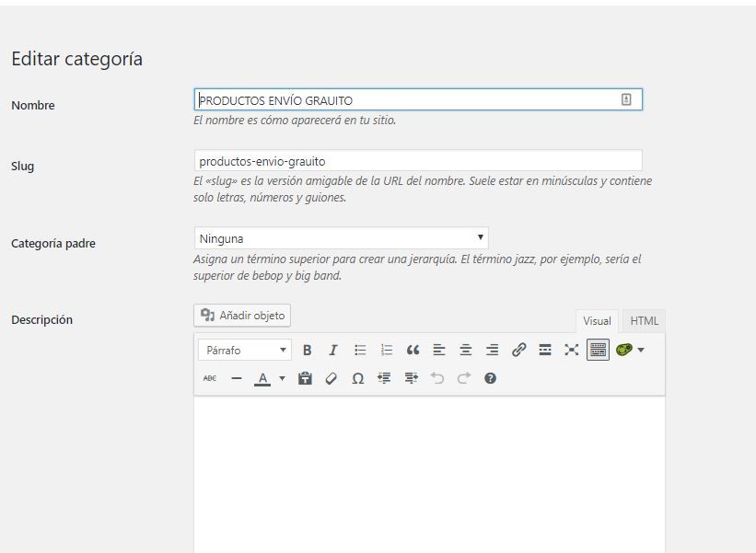The height and width of the screenshot is (553, 756).
Task: Insert the Read More tag
Action: coord(545,351)
